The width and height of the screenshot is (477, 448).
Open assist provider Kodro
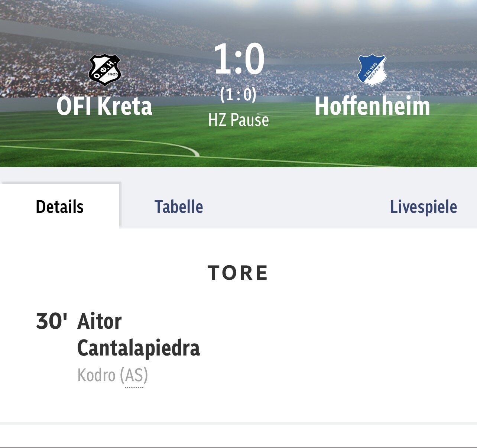click(97, 375)
